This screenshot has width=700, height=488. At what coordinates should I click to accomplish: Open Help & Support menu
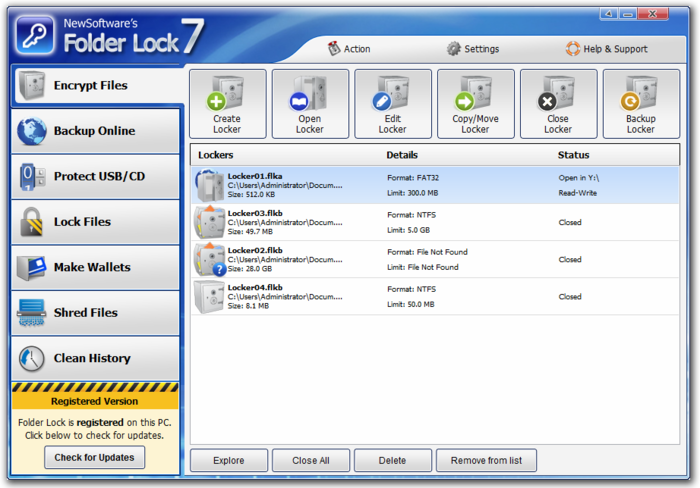pyautogui.click(x=606, y=49)
